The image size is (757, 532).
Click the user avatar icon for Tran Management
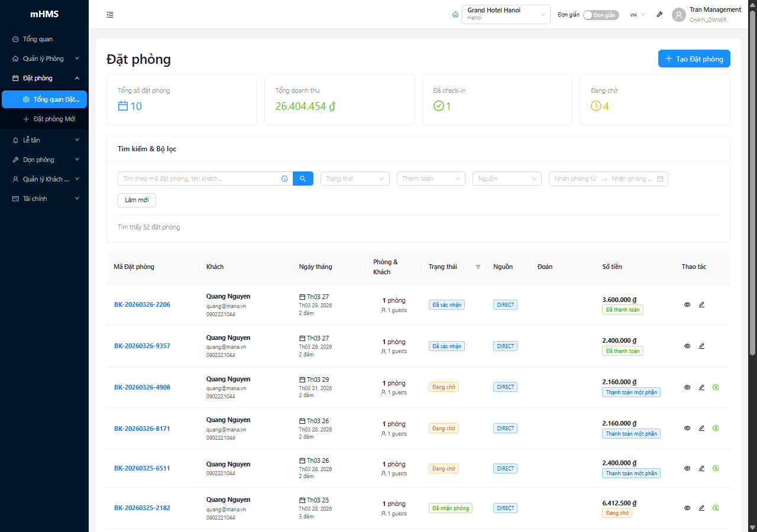coord(678,15)
